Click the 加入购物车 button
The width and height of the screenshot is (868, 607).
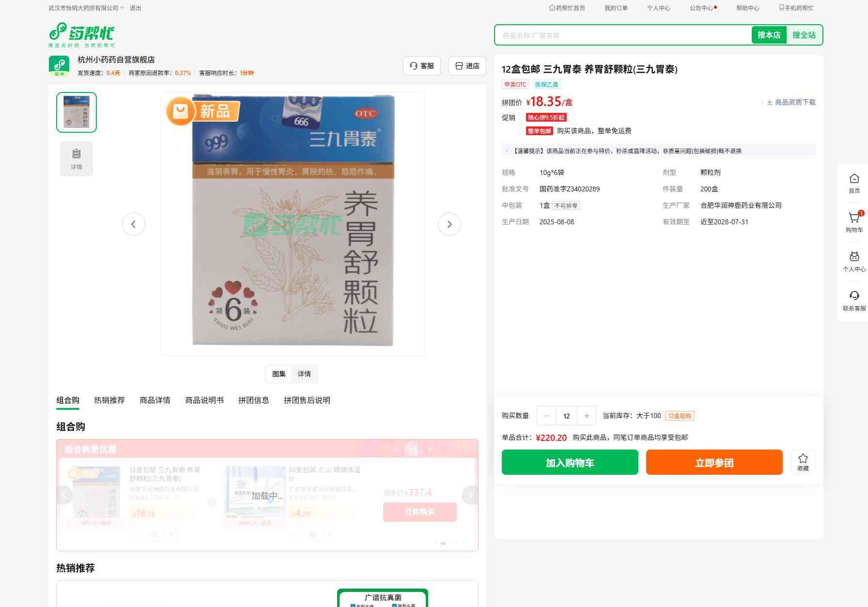(570, 463)
